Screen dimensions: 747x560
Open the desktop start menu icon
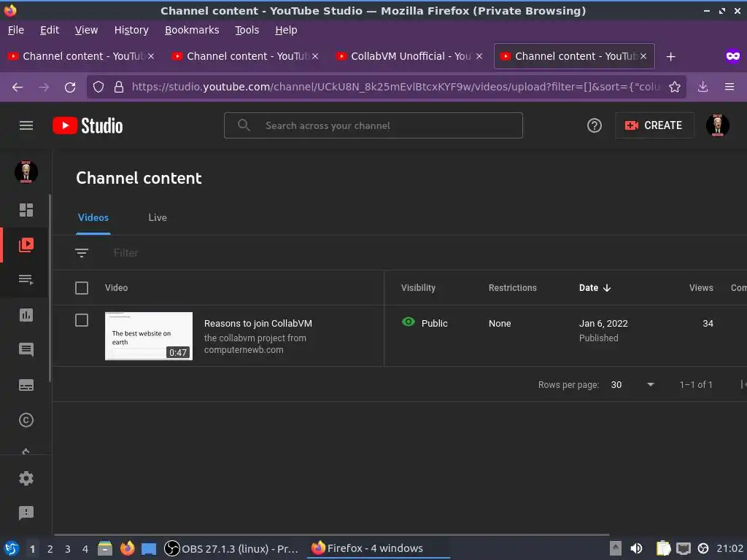pyautogui.click(x=11, y=548)
